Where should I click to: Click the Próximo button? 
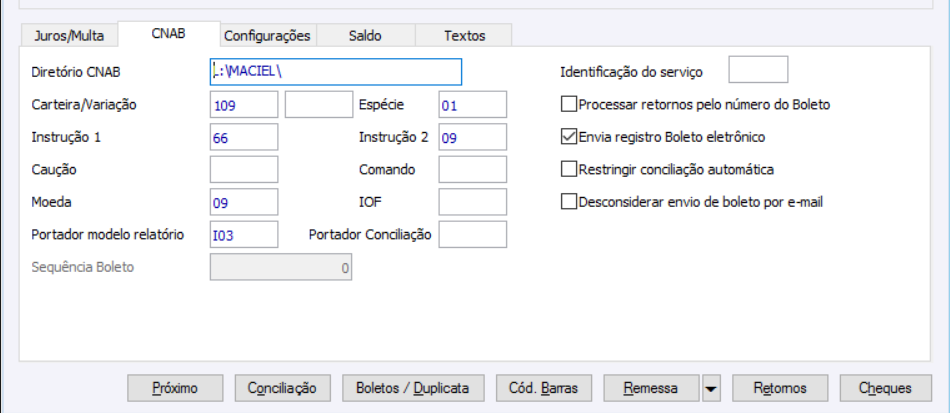(x=175, y=387)
